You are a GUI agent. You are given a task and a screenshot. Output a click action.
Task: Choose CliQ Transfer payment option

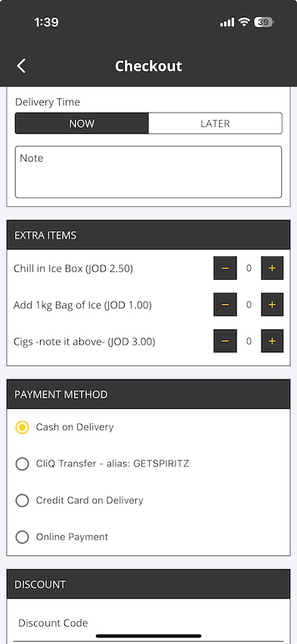click(22, 463)
